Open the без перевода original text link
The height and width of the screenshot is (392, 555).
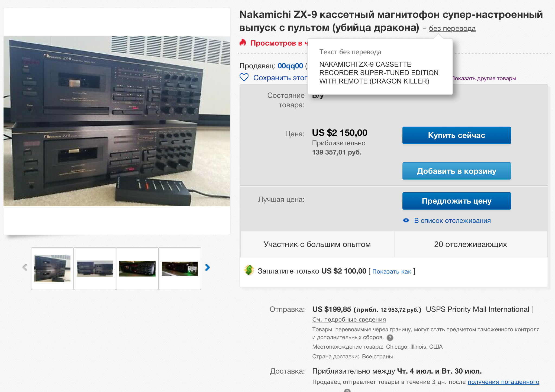pos(452,28)
